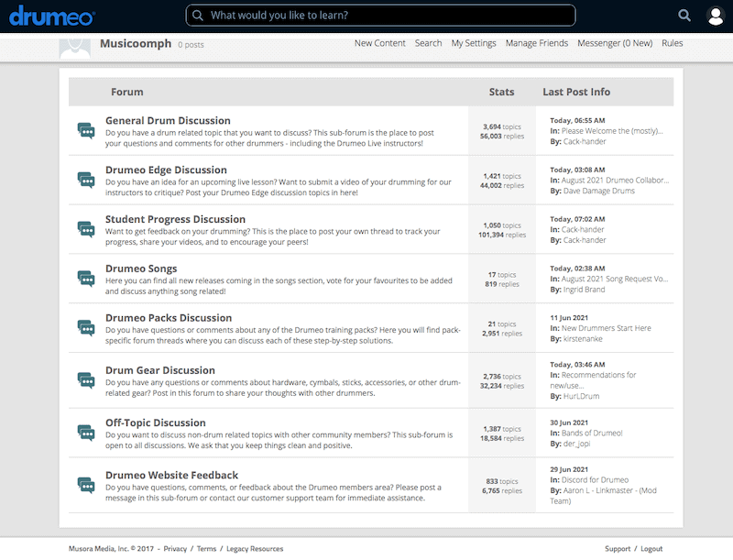The height and width of the screenshot is (560, 733).
Task: Open General Drum Discussion forum
Action: pos(168,121)
